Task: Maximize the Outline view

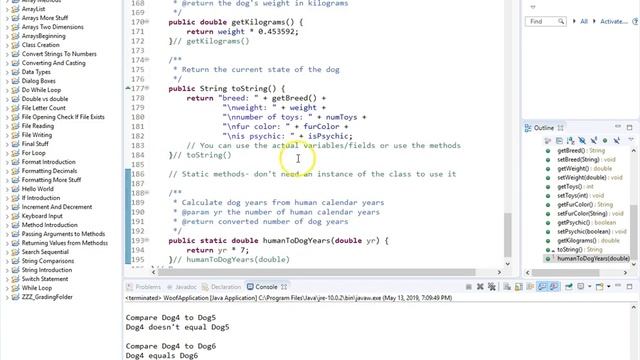Action: pyautogui.click(x=629, y=128)
